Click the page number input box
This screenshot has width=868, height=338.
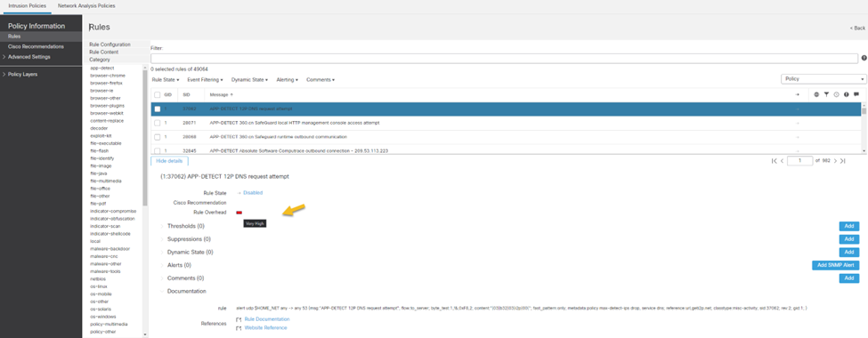800,161
